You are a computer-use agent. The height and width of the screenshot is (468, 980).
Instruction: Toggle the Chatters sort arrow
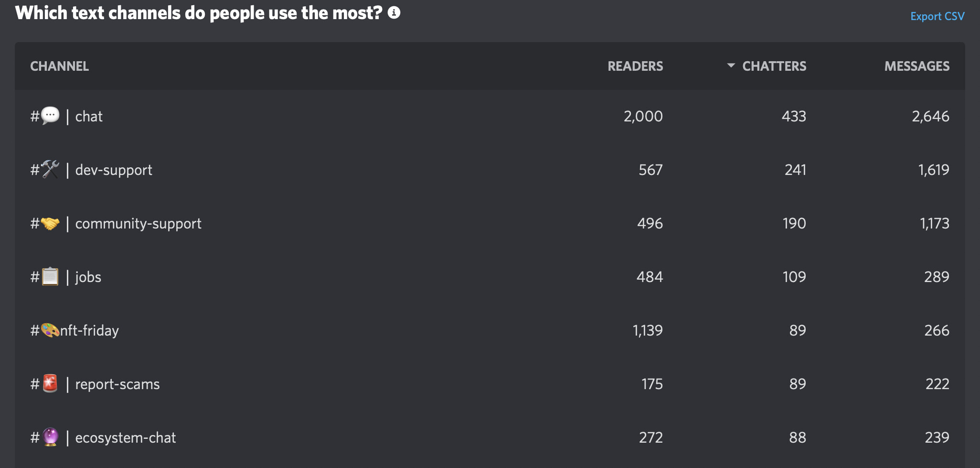(x=731, y=65)
